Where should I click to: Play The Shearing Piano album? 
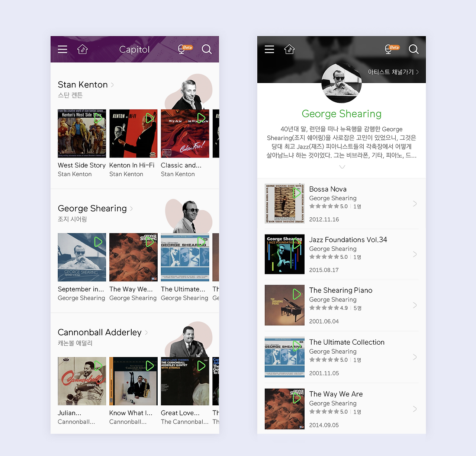[x=297, y=294]
